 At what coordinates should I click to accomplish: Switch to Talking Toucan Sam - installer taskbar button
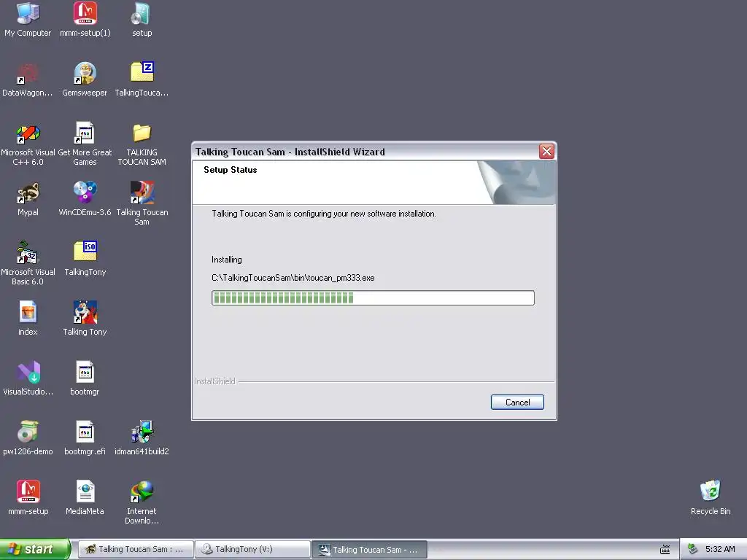369,549
